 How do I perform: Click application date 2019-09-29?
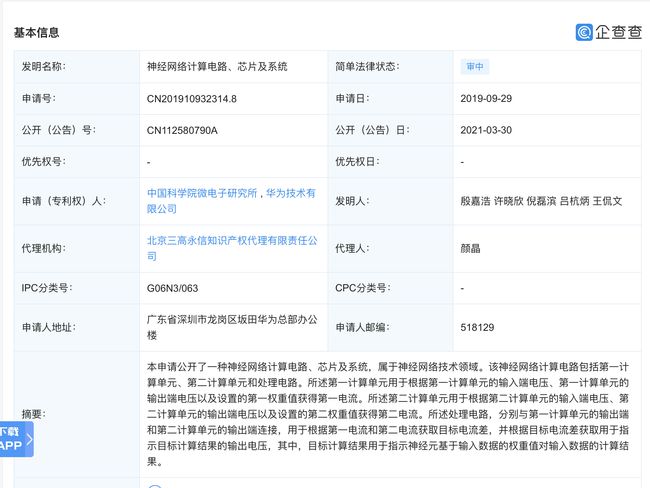tap(486, 99)
